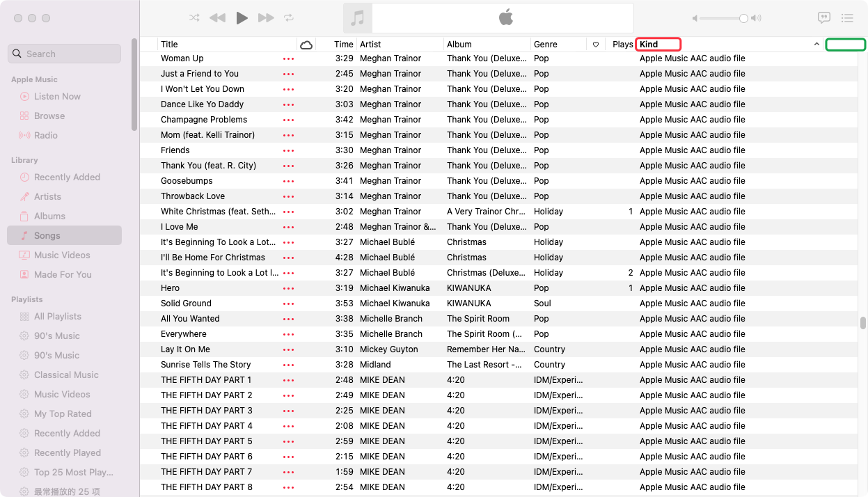This screenshot has height=497, width=868.
Task: Open more options for Goosebumps
Action: (x=288, y=181)
